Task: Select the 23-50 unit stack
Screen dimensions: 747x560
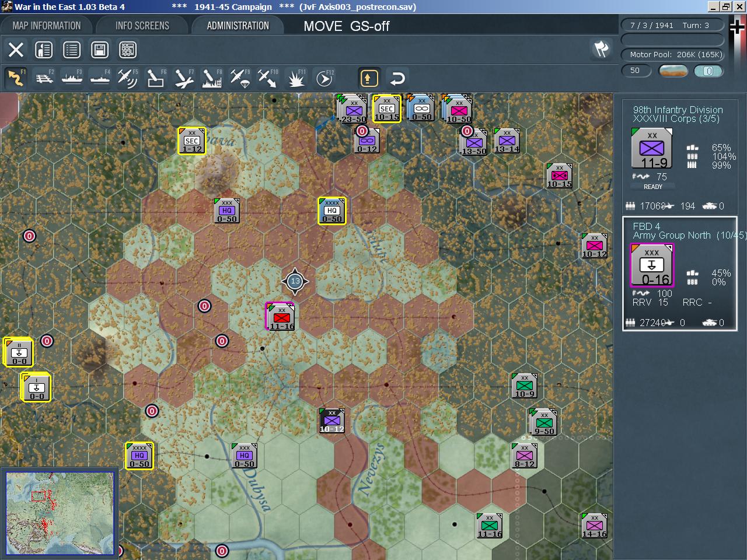Action: (353, 110)
